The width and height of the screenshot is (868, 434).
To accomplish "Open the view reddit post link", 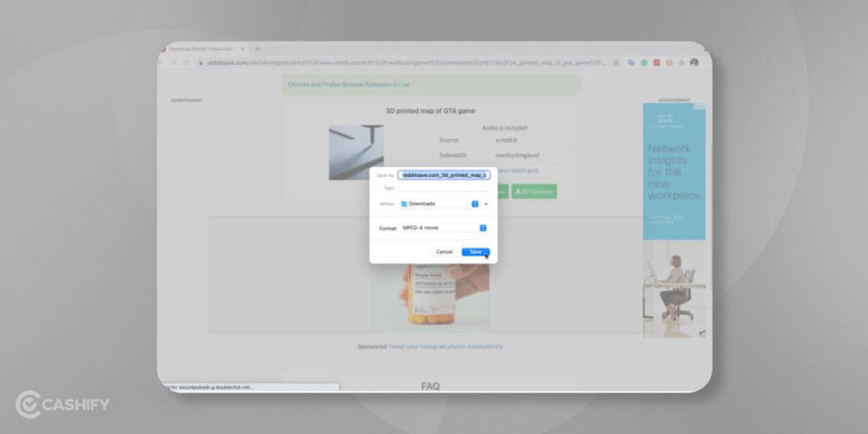I will coord(518,170).
